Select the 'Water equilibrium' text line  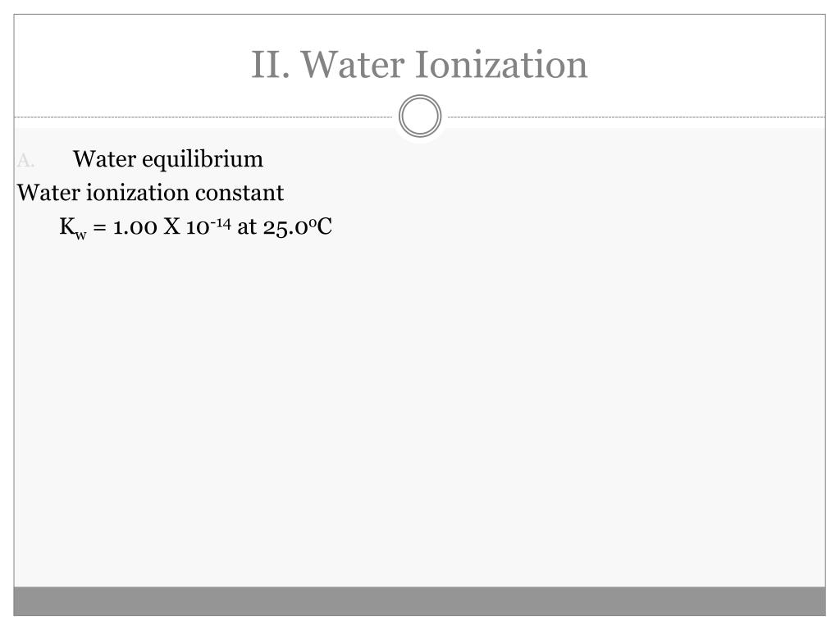[168, 160]
